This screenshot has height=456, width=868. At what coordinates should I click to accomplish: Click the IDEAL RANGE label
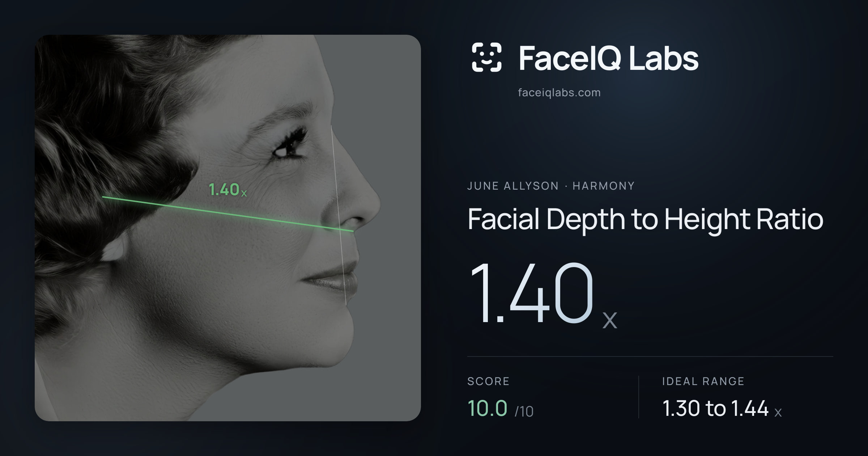(x=703, y=381)
